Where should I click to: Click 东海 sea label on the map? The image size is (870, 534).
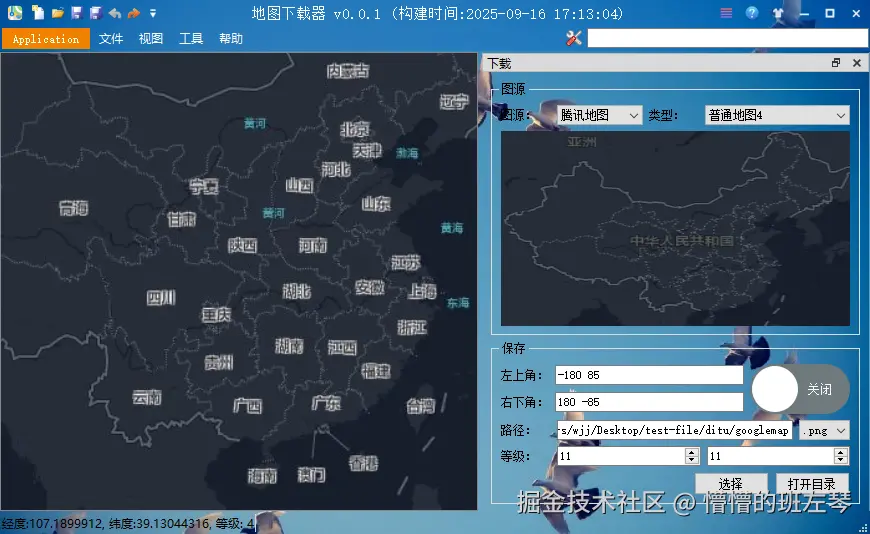(458, 303)
